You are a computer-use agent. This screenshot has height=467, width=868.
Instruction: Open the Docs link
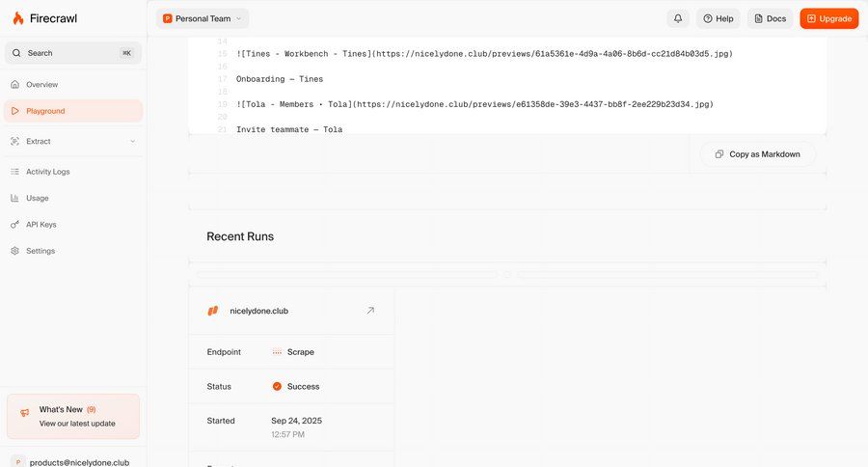tap(770, 18)
